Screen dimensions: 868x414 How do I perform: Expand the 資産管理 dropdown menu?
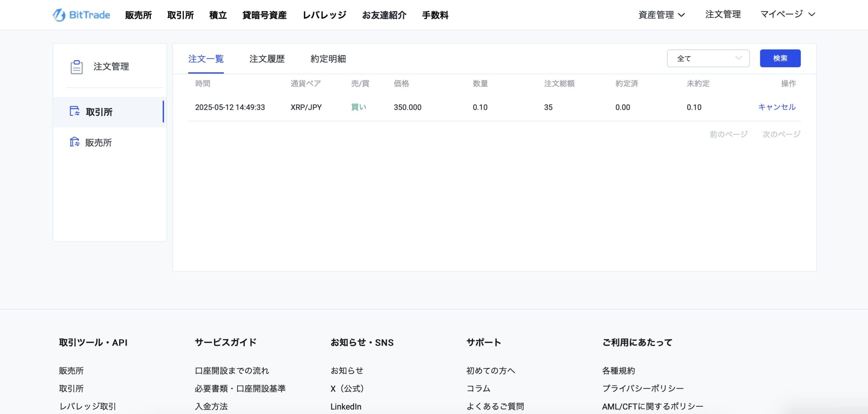[661, 15]
